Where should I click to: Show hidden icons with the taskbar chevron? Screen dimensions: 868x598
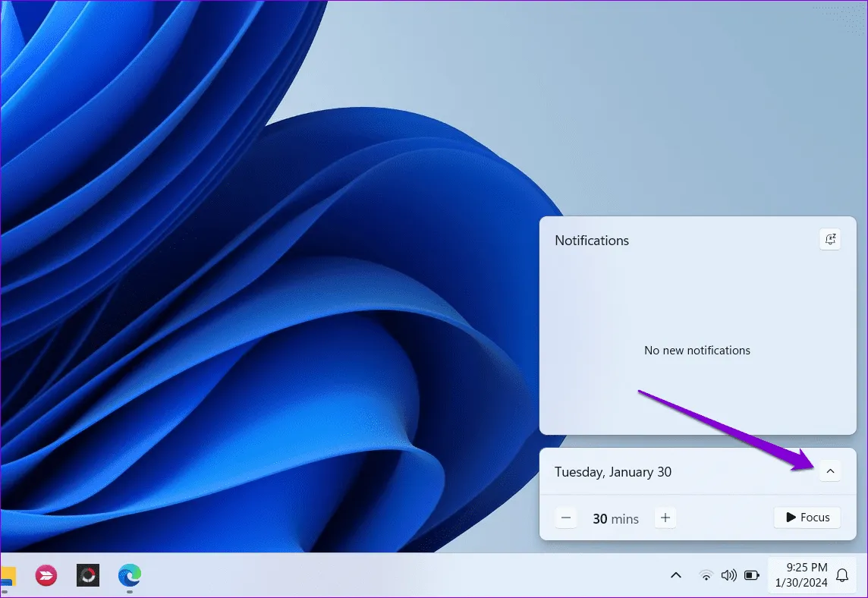pyautogui.click(x=675, y=575)
